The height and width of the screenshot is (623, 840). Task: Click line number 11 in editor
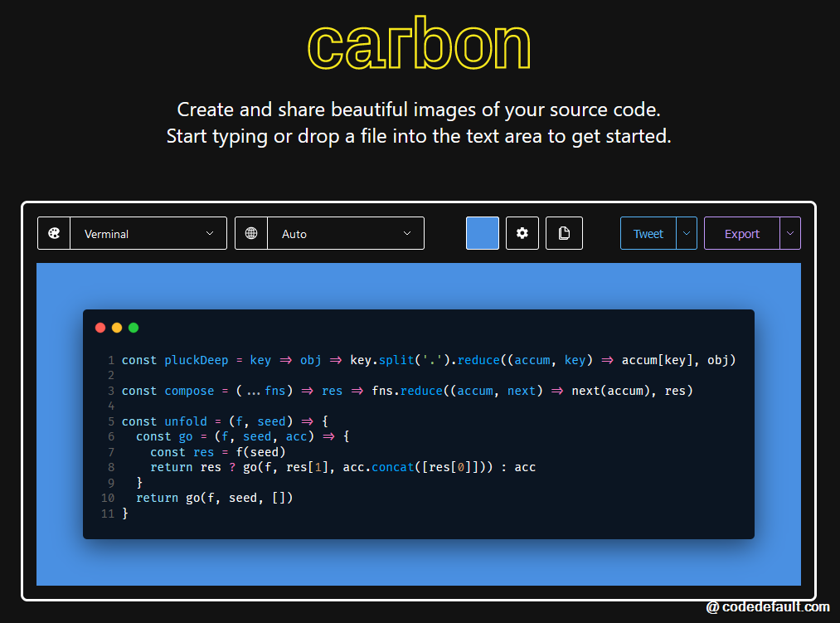click(x=108, y=513)
